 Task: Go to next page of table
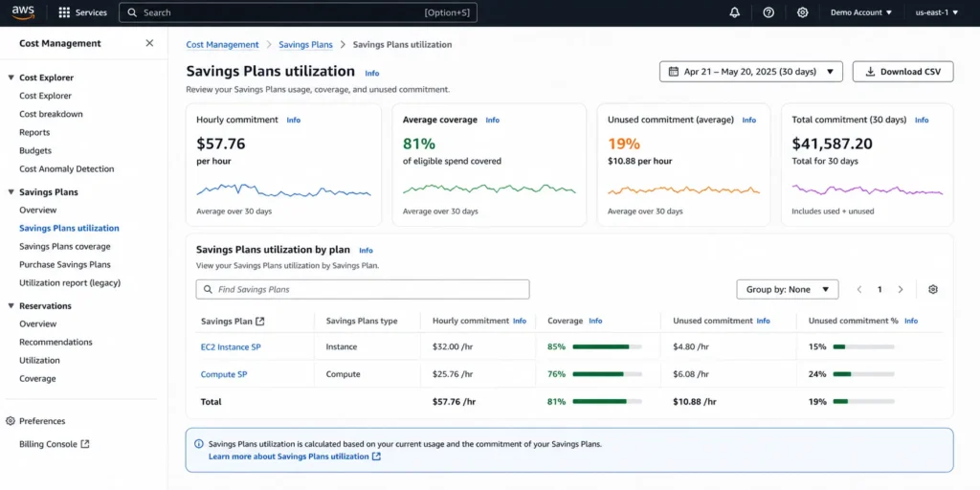pyautogui.click(x=901, y=289)
